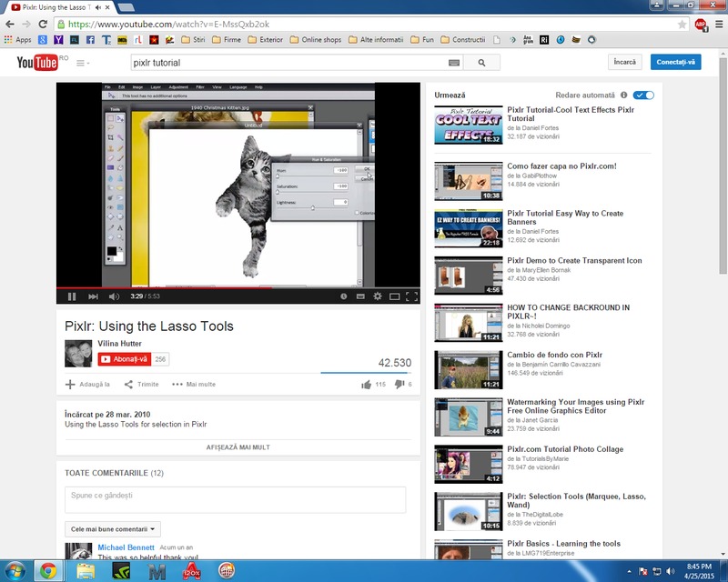Reload the page with the refresh button

tap(43, 25)
